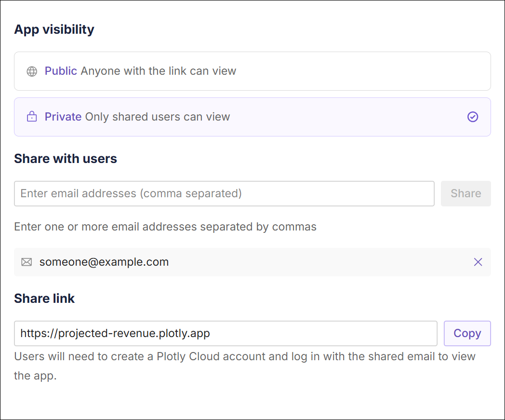Click the purple "Private" label text
Image resolution: width=505 pixels, height=420 pixels.
pos(63,117)
